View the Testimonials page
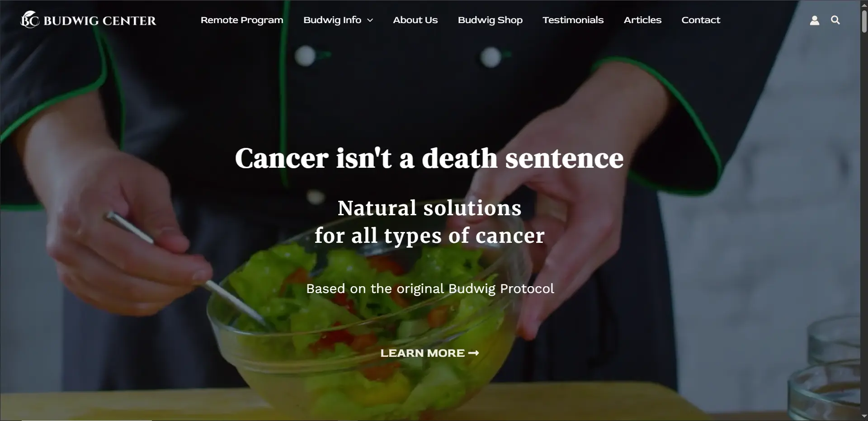 point(573,20)
